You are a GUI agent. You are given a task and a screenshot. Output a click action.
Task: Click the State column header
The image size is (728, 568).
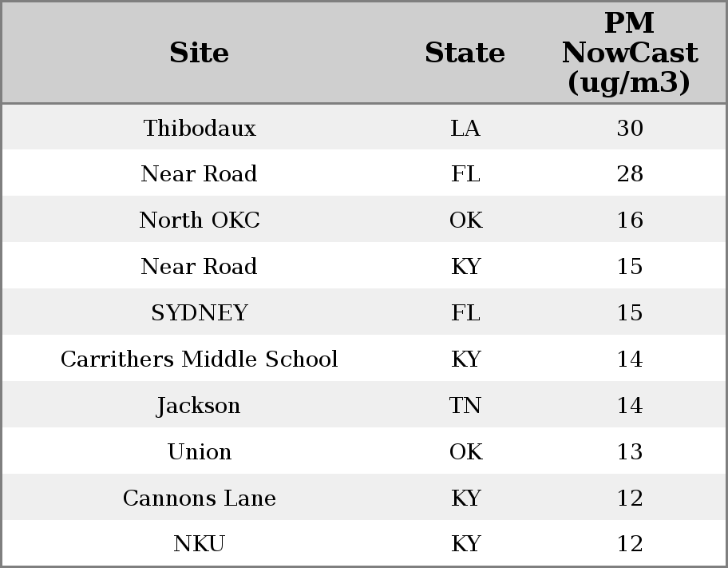[465, 54]
